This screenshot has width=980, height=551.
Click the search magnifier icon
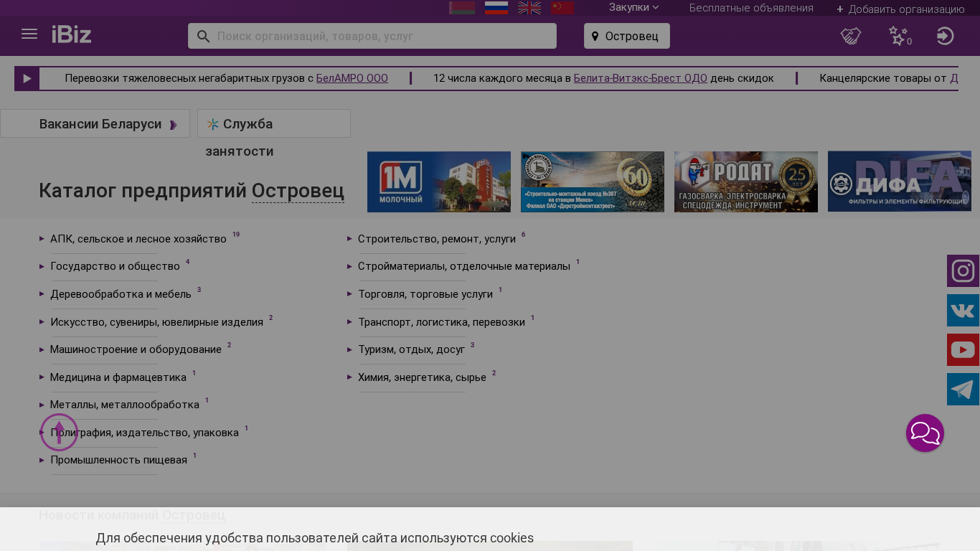(x=204, y=36)
